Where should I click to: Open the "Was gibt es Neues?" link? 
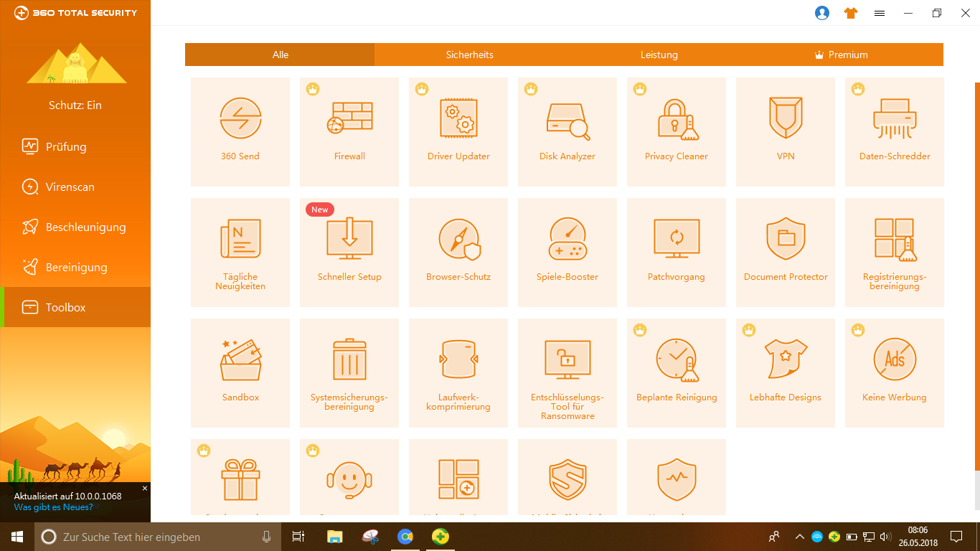tap(53, 507)
